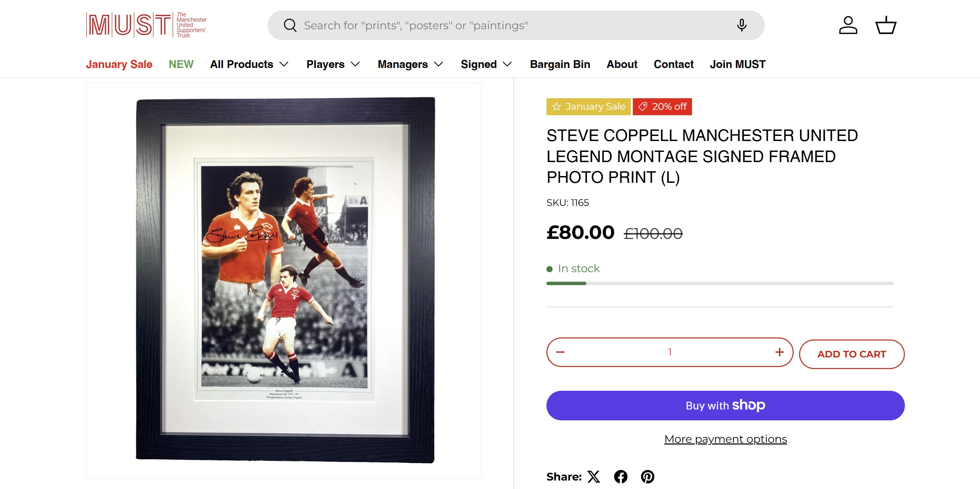Viewport: 980px width, 489px height.
Task: Share product on Pinterest
Action: coord(647,476)
